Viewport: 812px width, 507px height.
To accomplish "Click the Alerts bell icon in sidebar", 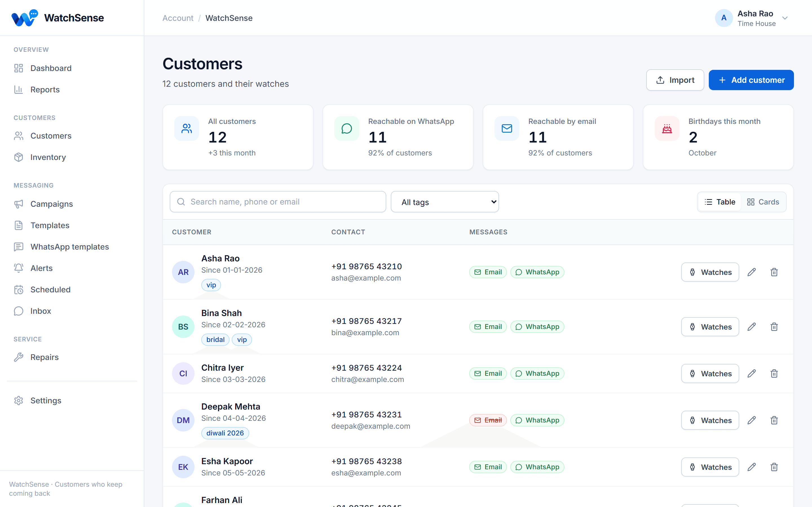I will pos(18,268).
